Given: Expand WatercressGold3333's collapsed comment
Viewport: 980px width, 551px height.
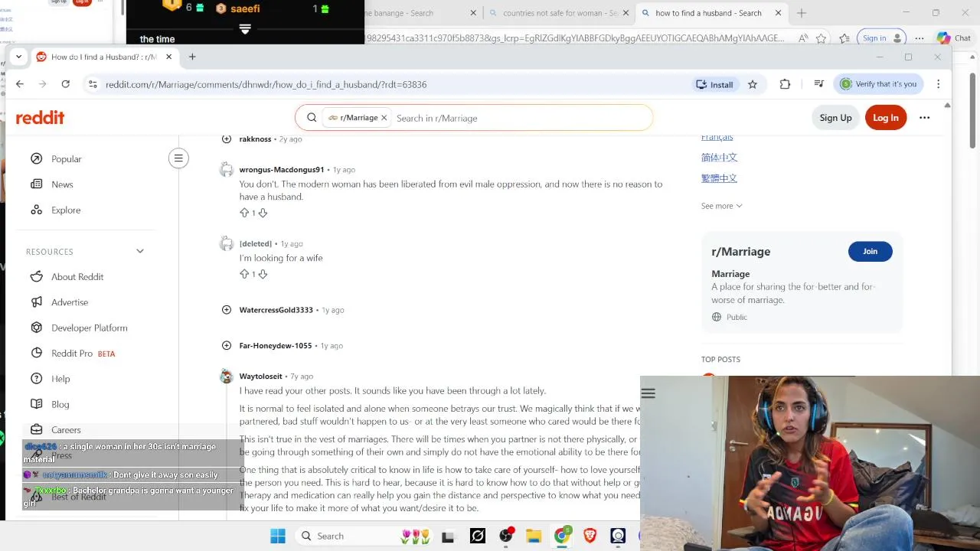Looking at the screenshot, I should pos(227,310).
